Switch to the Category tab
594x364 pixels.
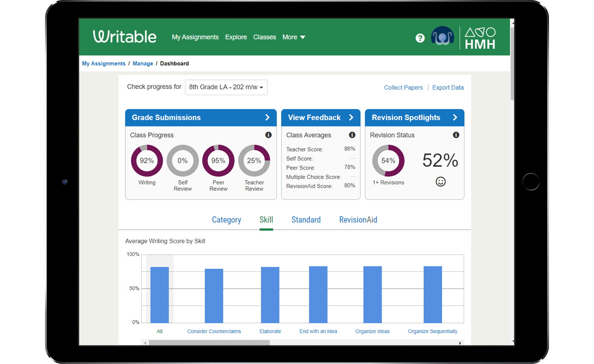(226, 220)
